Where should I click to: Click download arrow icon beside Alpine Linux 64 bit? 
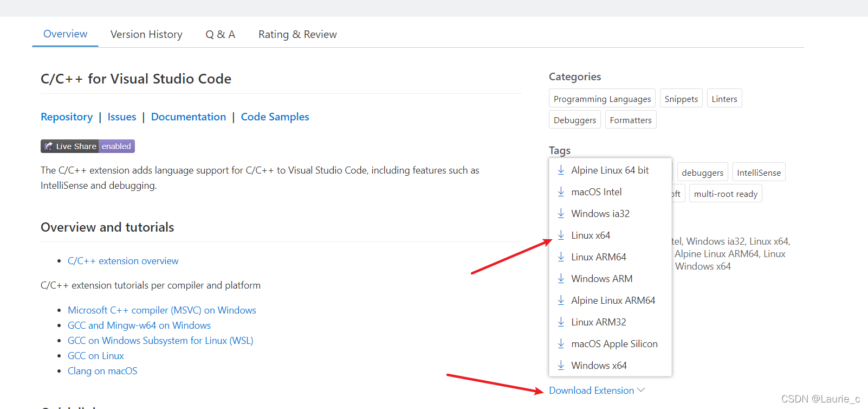pos(561,170)
